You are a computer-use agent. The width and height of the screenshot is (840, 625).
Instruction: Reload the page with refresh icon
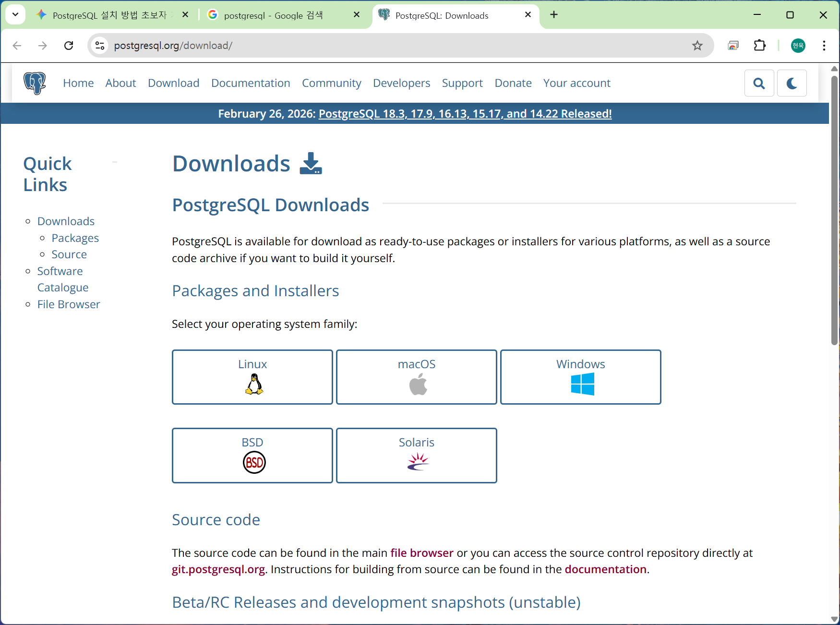pos(69,46)
